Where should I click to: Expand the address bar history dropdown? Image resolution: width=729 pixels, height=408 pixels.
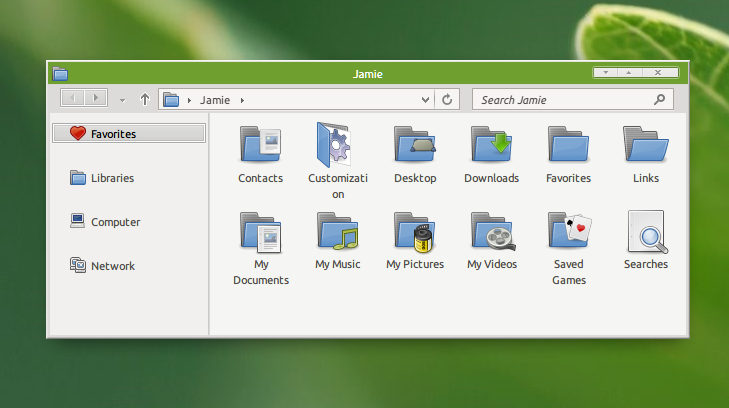coord(426,100)
